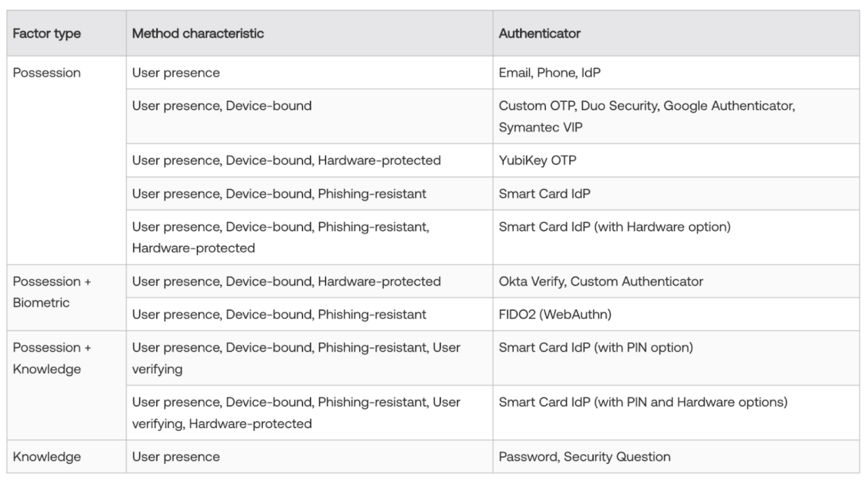Click the "Okta Verify, Custom Authenticator" cell

click(601, 281)
